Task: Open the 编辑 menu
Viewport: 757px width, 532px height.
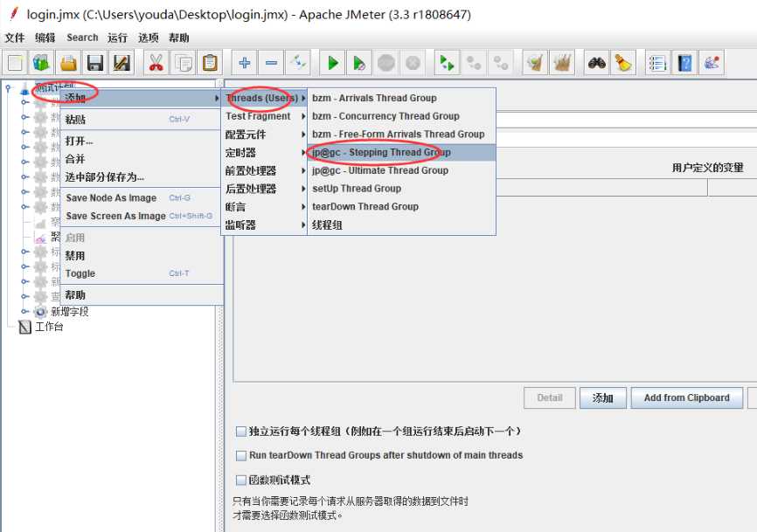Action: pyautogui.click(x=45, y=38)
